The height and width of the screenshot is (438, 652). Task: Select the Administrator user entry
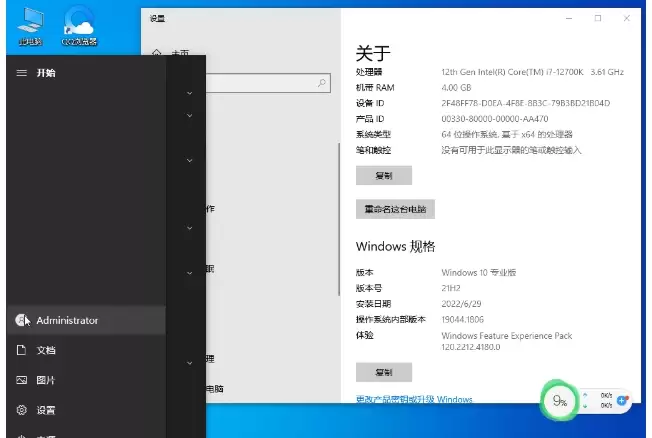click(x=86, y=320)
